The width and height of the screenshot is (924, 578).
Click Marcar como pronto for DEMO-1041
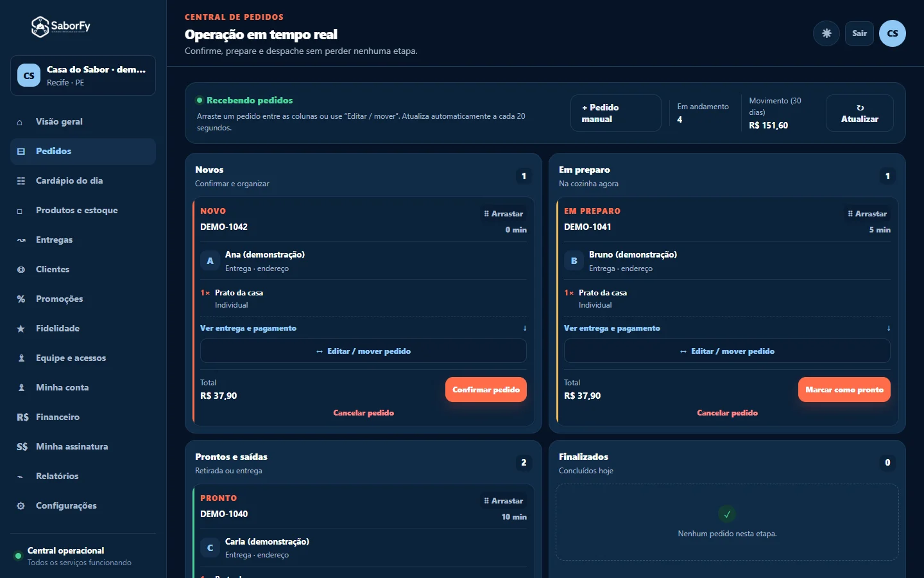click(844, 390)
